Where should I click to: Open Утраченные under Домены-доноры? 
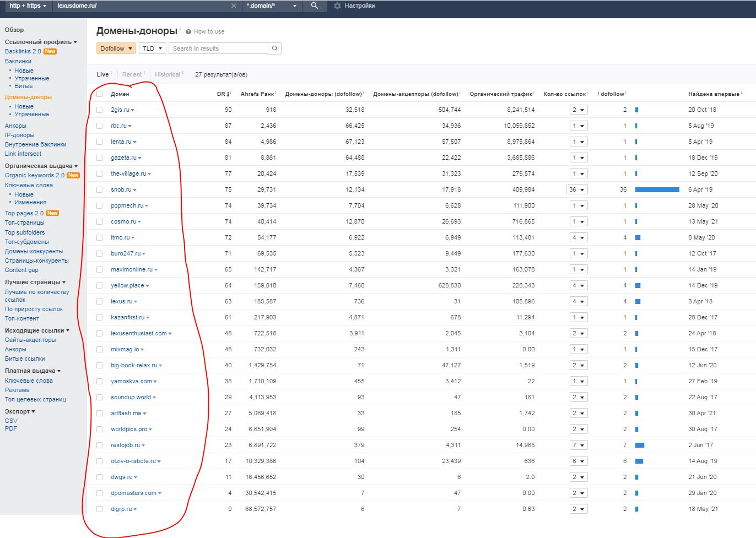pyautogui.click(x=32, y=114)
